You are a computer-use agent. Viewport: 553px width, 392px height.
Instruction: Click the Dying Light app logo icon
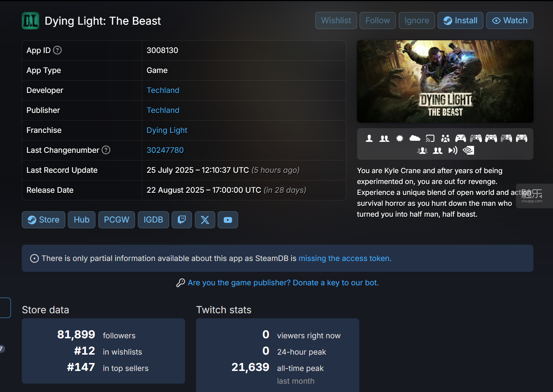(x=30, y=21)
